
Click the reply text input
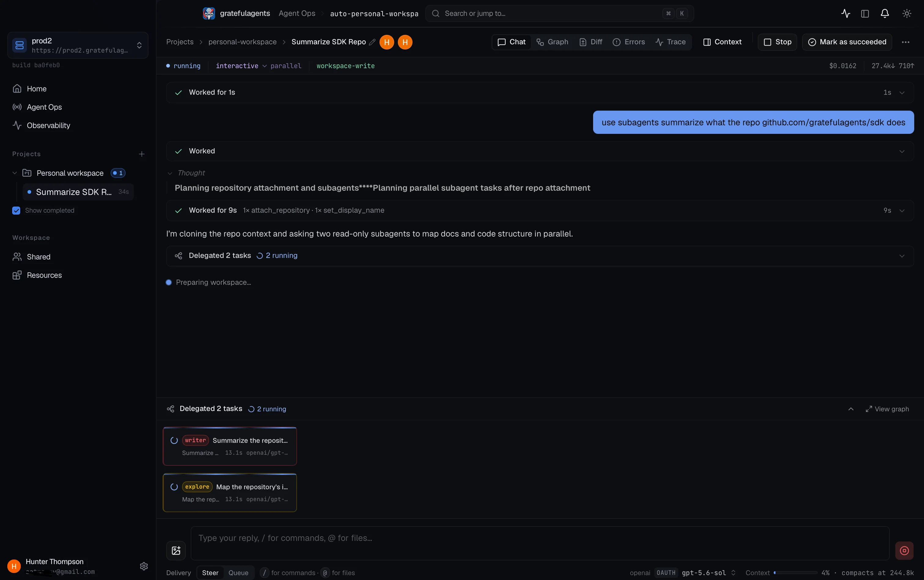point(540,543)
